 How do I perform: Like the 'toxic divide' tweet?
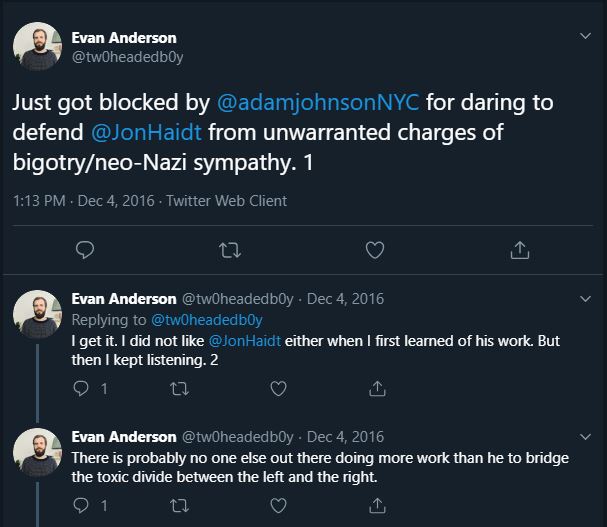click(279, 505)
